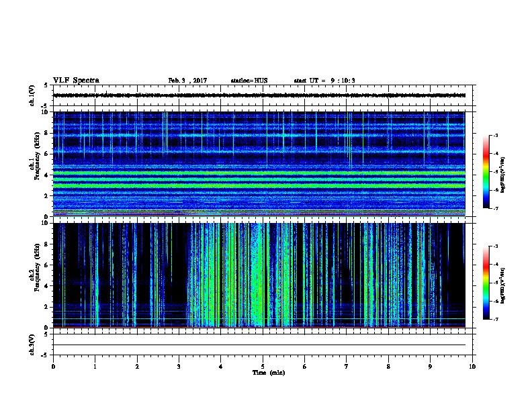The height and width of the screenshot is (411, 532).
Task: Click tick label 1 on Time axis
Action: pyautogui.click(x=95, y=367)
